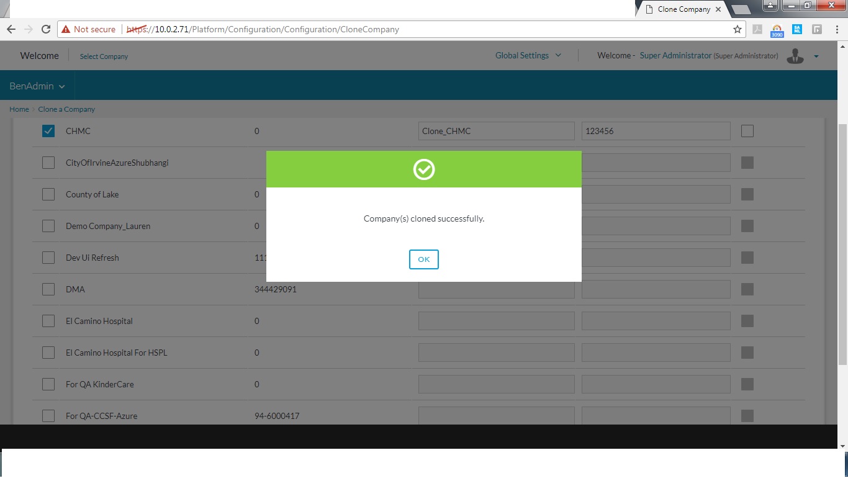Image resolution: width=848 pixels, height=504 pixels.
Task: Click the Select Company link
Action: click(104, 56)
